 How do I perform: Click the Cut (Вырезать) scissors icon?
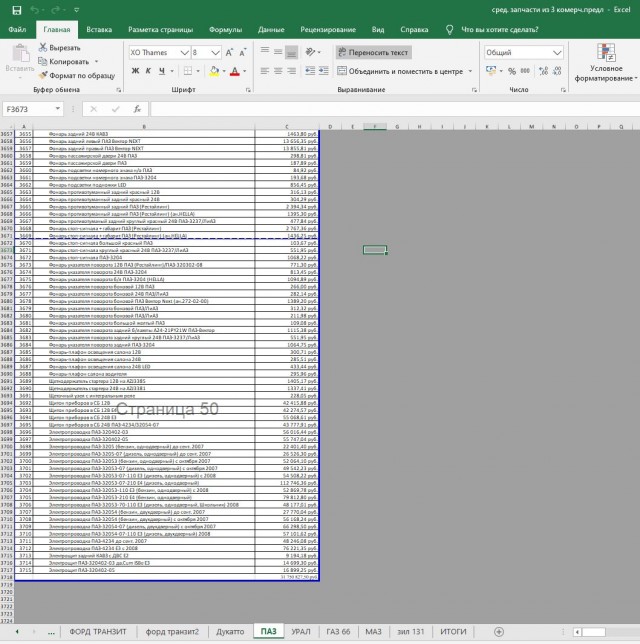(x=43, y=48)
